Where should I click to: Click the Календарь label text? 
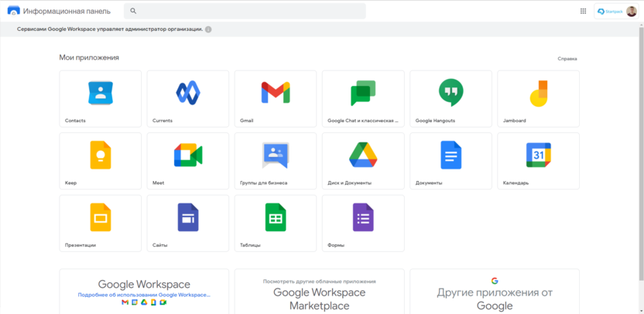pos(516,183)
